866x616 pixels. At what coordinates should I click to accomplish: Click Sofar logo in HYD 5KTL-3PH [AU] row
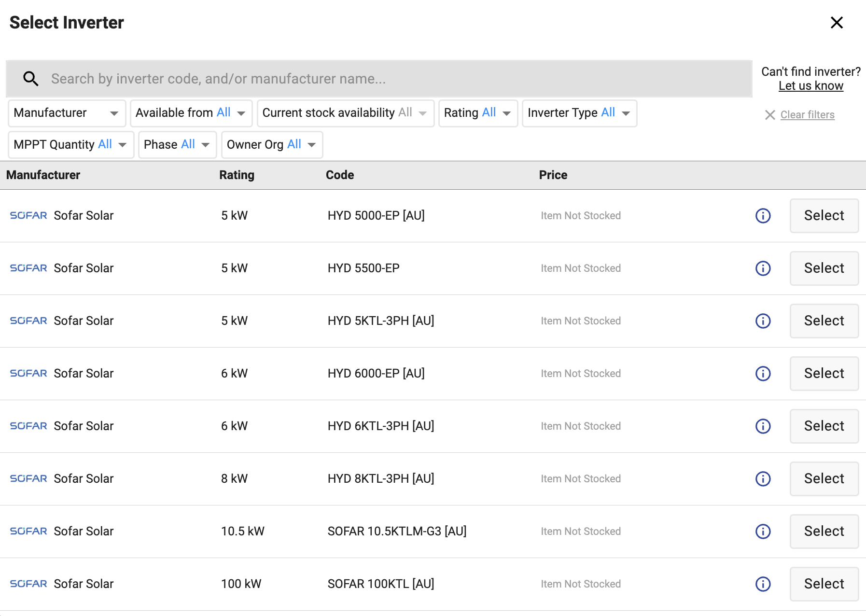(x=28, y=321)
